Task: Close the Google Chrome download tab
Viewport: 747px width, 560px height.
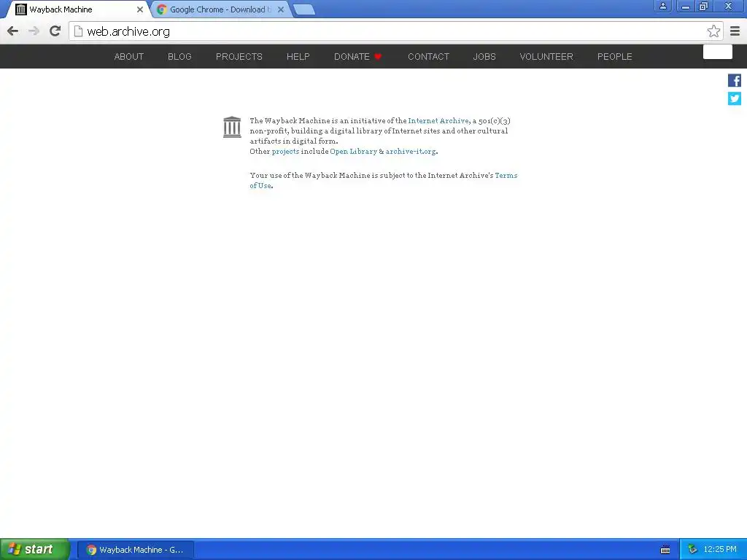Action: pos(281,9)
